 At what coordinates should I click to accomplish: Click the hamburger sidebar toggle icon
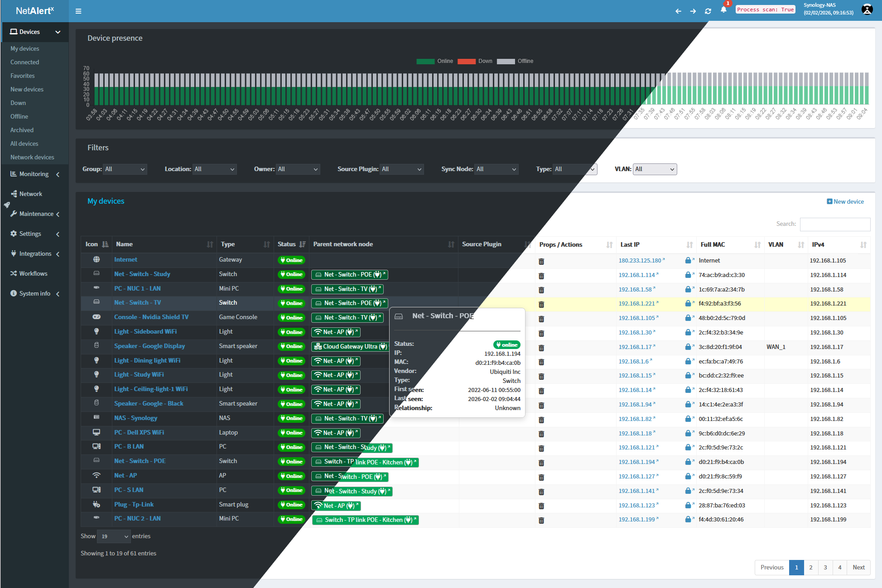pyautogui.click(x=78, y=11)
